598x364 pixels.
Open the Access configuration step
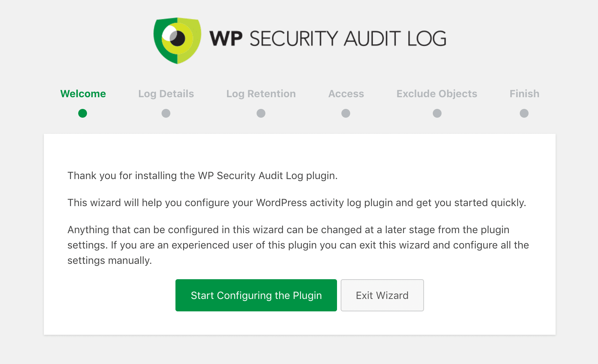[345, 94]
